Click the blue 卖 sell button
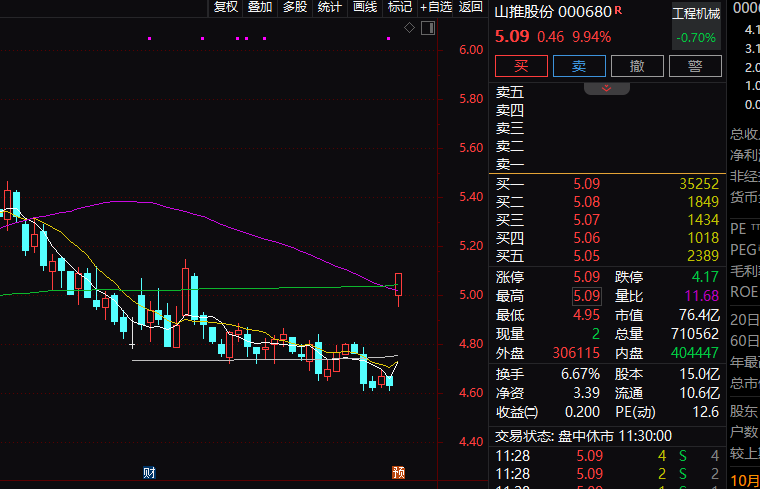The width and height of the screenshot is (760, 489). click(x=579, y=66)
